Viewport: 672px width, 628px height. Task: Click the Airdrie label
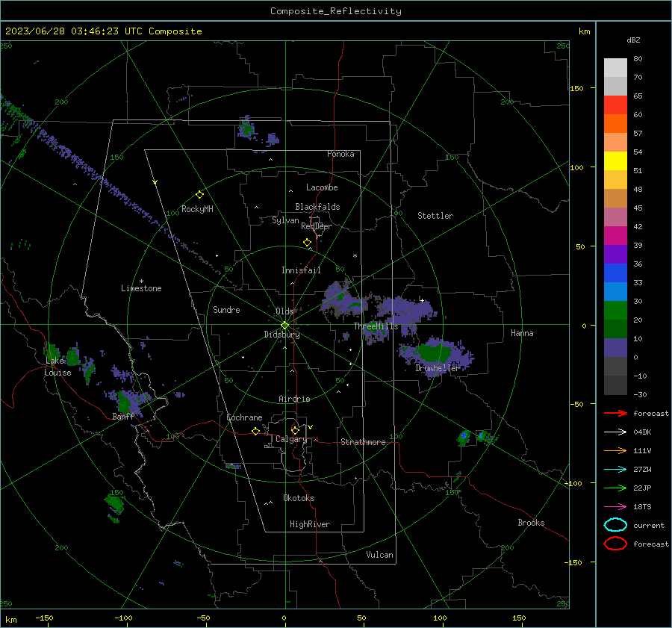pos(294,399)
